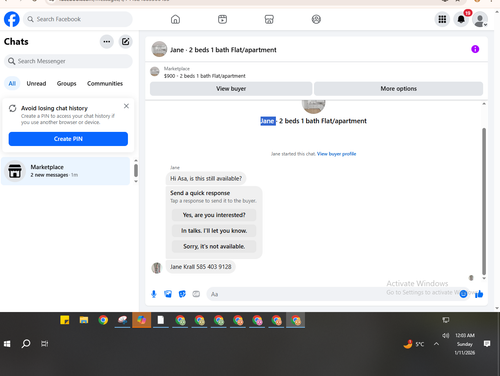The width and height of the screenshot is (500, 376).
Task: Click the taskbar volume icon
Action: click(x=445, y=335)
